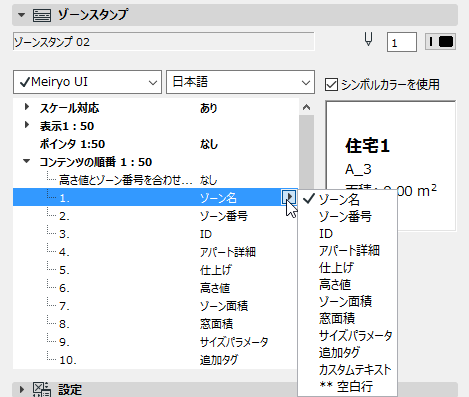Choose ゾーン面積 in the popup menu
Image resolution: width=469 pixels, height=397 pixels.
point(347,302)
